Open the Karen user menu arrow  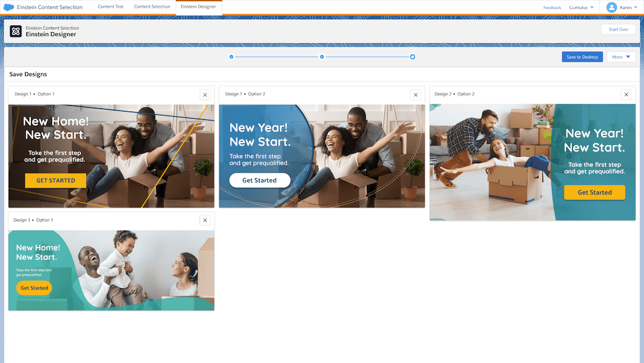pos(636,7)
